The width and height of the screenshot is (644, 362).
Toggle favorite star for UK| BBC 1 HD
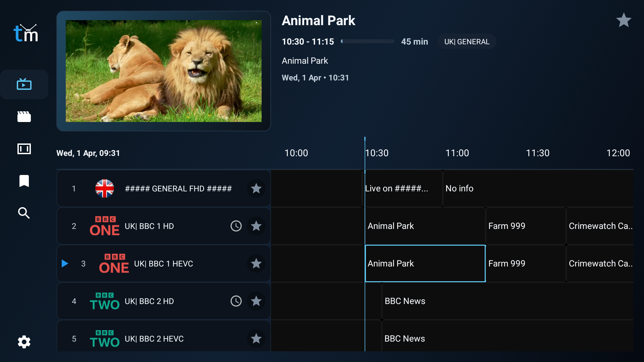point(256,226)
